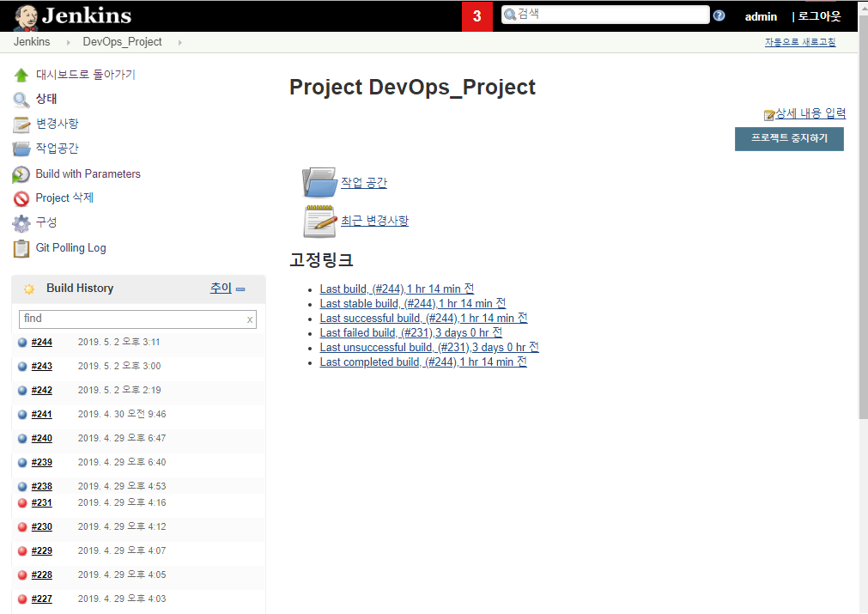Collapse Build History with the minus icon
This screenshot has width=868, height=614.
[240, 289]
